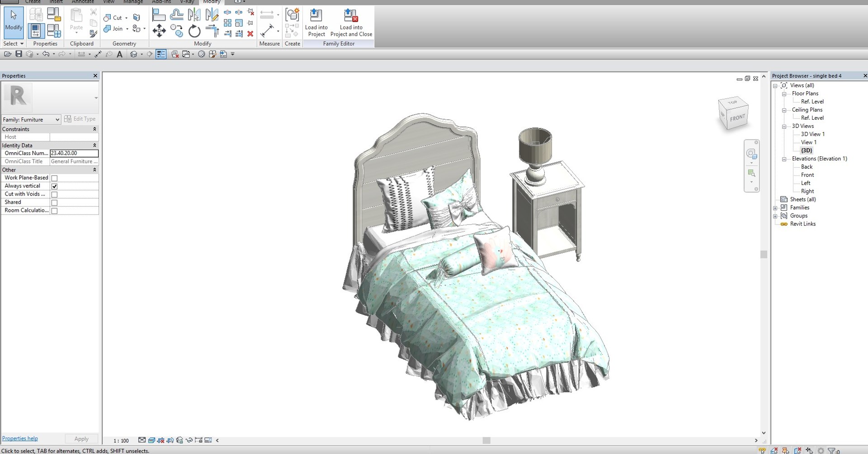Toggle the Shared checkbox
This screenshot has height=454, width=868.
54,202
